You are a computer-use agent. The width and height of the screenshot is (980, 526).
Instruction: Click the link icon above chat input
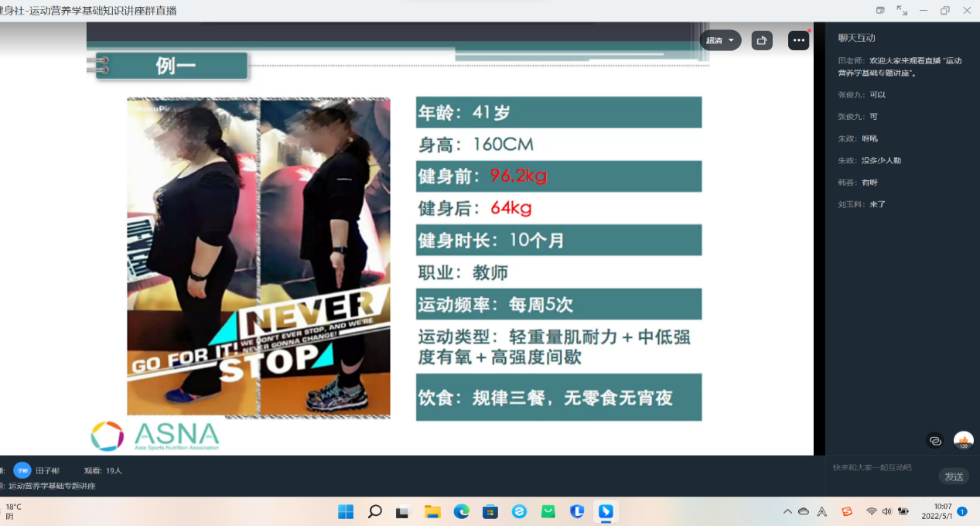pyautogui.click(x=935, y=440)
